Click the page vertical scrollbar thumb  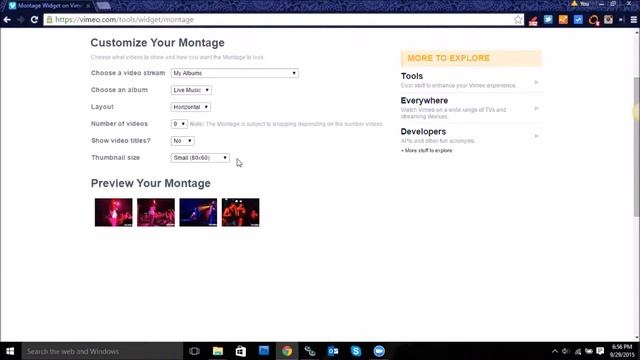click(x=636, y=147)
